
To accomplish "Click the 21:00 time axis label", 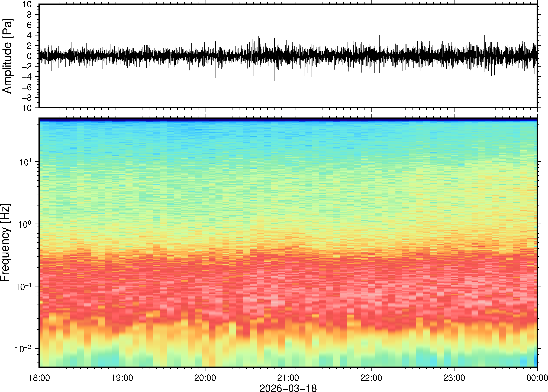I will pyautogui.click(x=288, y=378).
